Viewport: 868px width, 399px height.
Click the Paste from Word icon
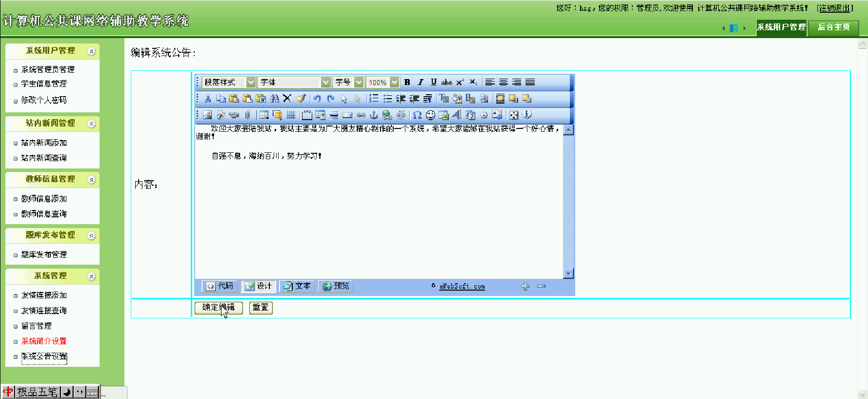coord(261,99)
